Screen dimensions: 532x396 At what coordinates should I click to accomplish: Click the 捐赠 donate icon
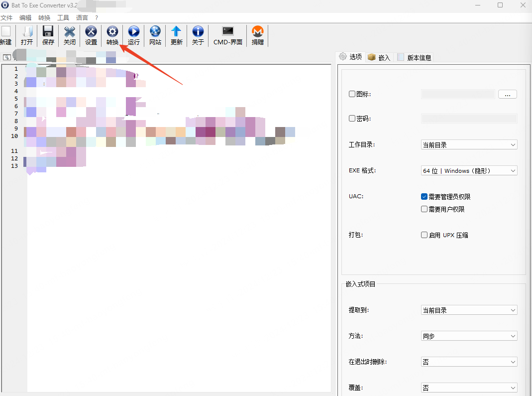(x=257, y=35)
